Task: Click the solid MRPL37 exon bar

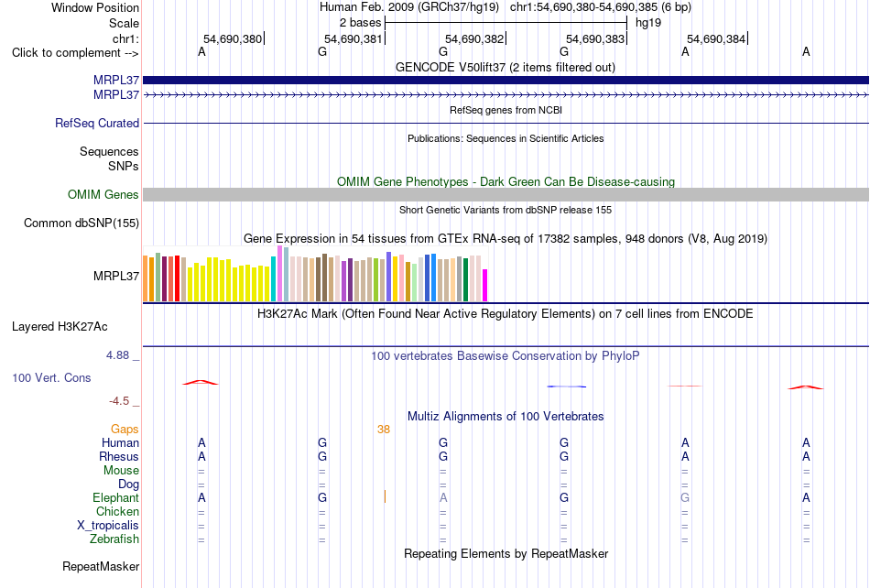Action: point(506,80)
